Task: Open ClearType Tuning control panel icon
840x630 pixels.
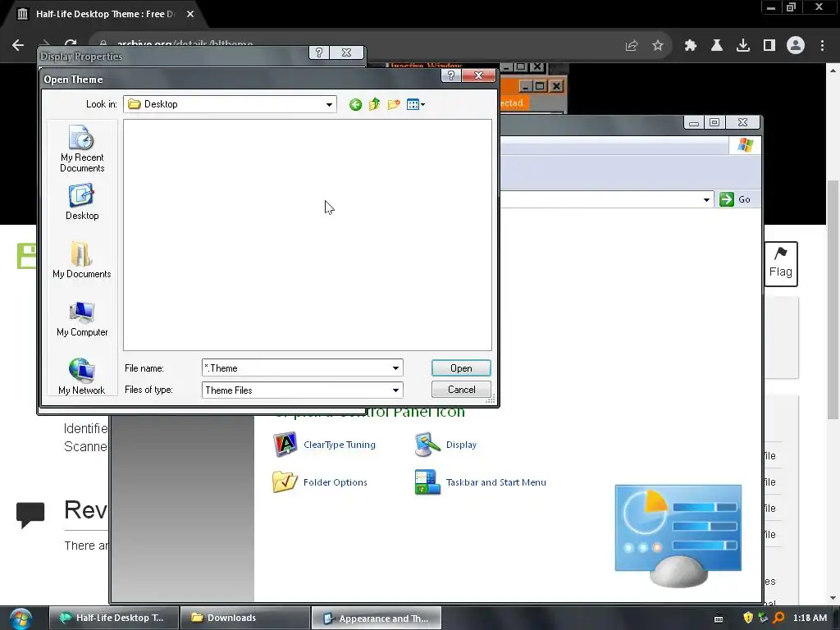Action: [x=339, y=445]
